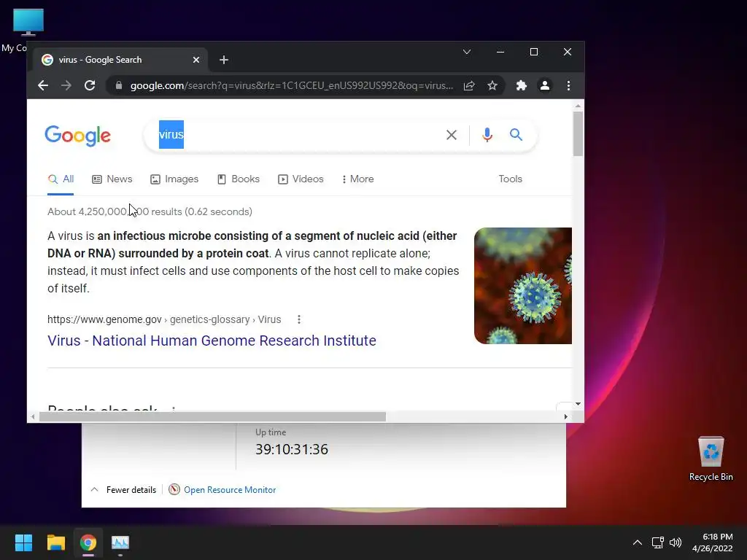The height and width of the screenshot is (560, 747).
Task: Bookmark this page with the star
Action: point(492,86)
